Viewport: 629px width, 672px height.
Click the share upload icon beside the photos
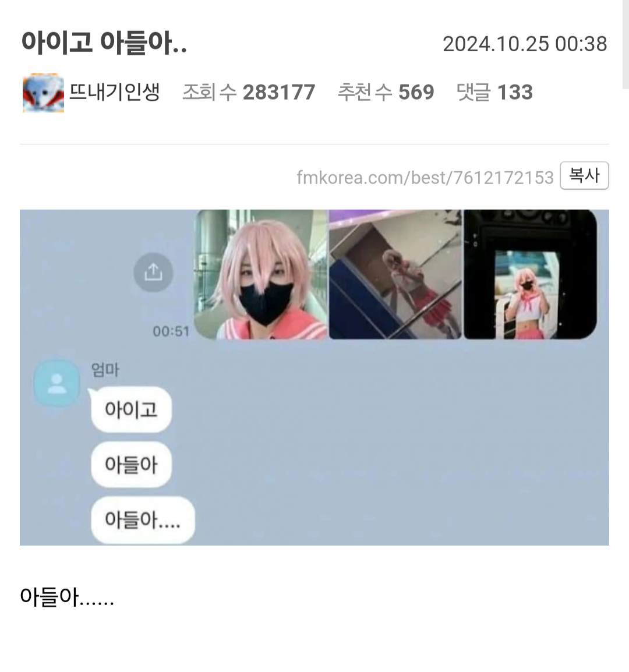tap(153, 272)
